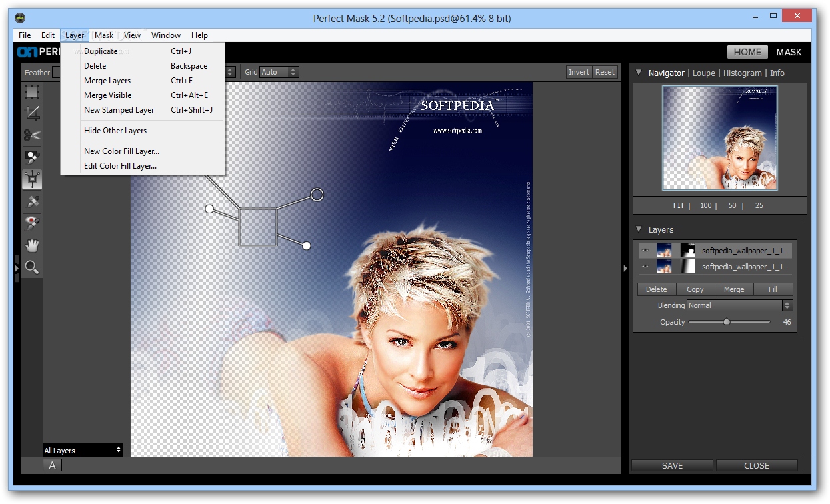Click the silhouette mask thumbnail of selected layer

click(687, 251)
